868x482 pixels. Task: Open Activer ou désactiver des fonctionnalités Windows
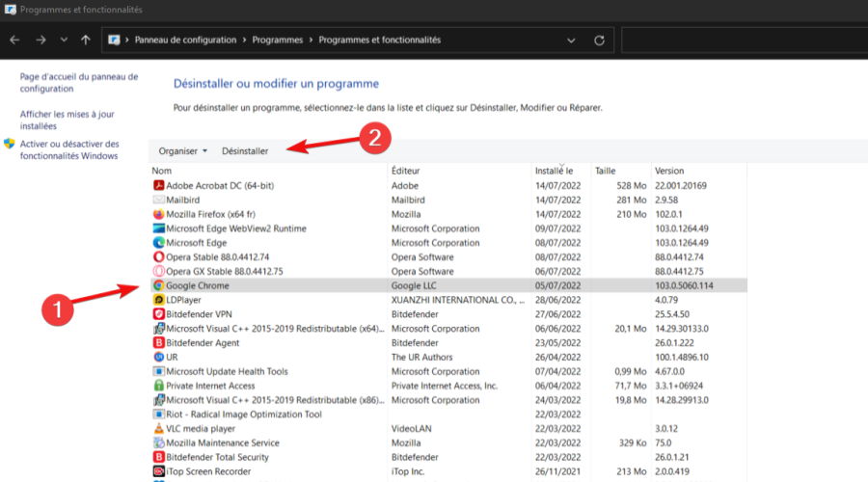coord(69,150)
